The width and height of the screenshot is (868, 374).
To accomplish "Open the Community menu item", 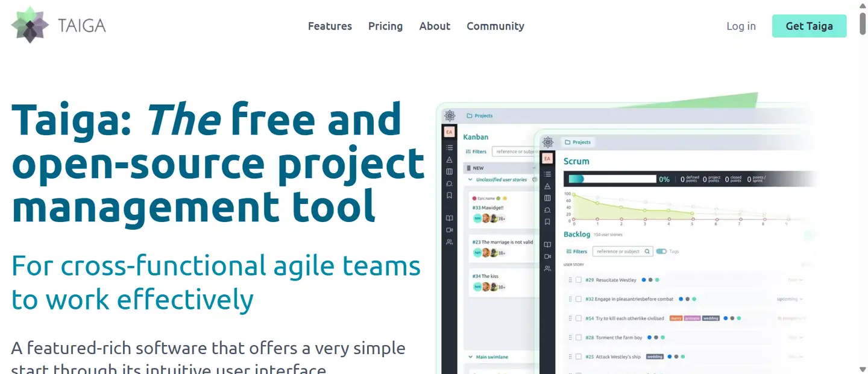I will [x=495, y=26].
